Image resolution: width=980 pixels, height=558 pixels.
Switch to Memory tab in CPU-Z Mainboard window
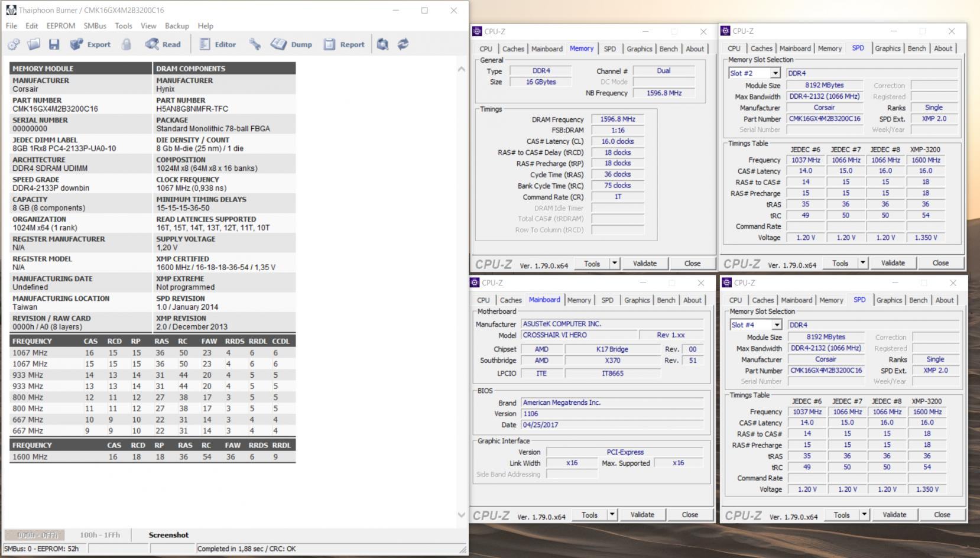(x=579, y=300)
